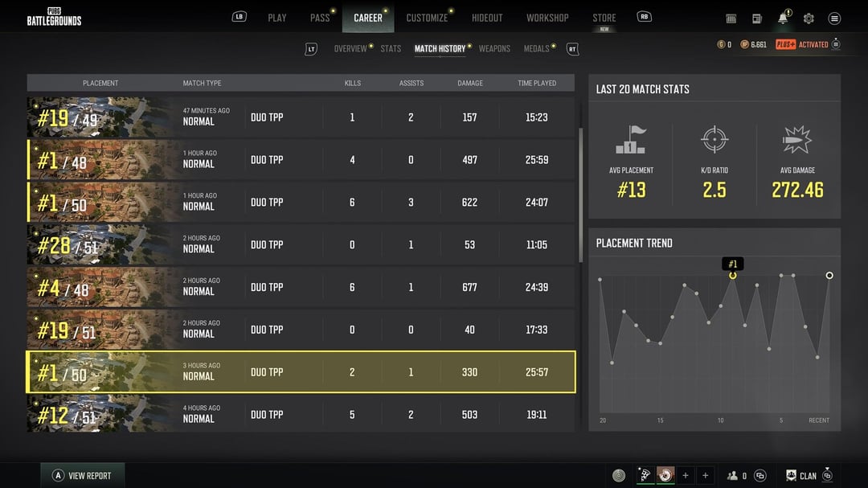This screenshot has height=488, width=868.
Task: Open the Store menu
Action: pyautogui.click(x=604, y=18)
